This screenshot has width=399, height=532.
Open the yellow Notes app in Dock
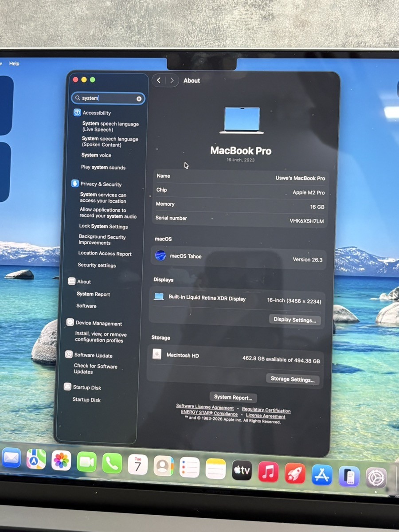click(215, 469)
